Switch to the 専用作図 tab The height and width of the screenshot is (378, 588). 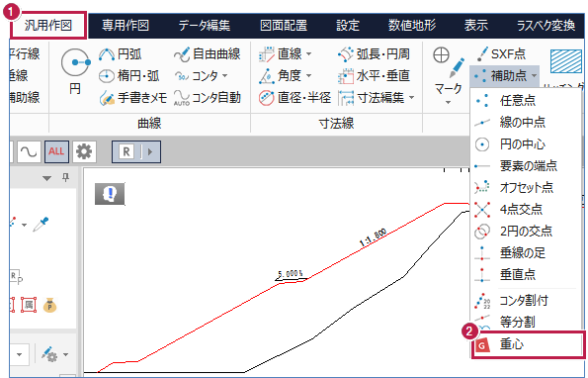126,26
